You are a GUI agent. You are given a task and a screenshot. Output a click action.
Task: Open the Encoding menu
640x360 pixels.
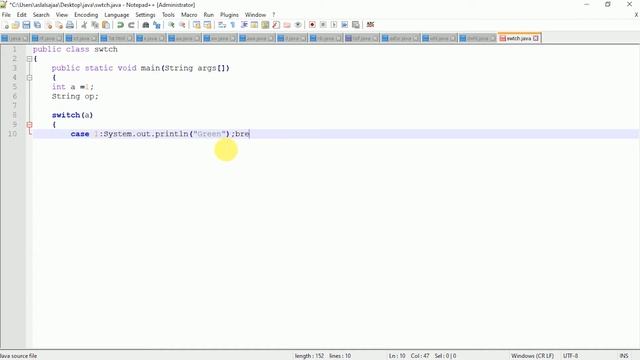coord(86,15)
